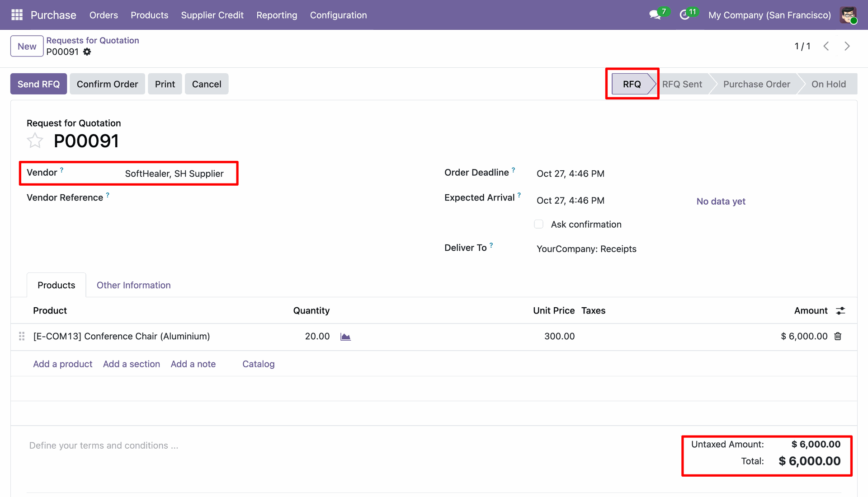Screen dimensions: 868x497
Task: Open the messages chat icon
Action: (655, 15)
